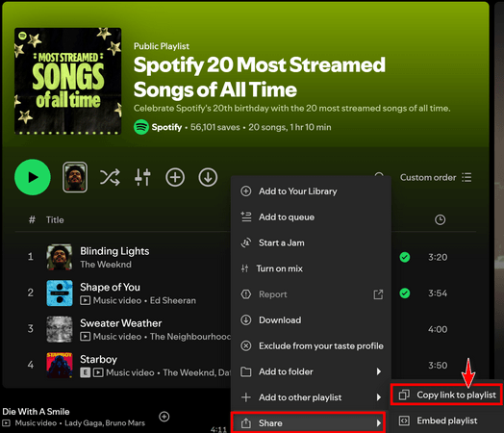Select Start a Jam in the menu
The height and width of the screenshot is (433, 504).
[x=311, y=242]
